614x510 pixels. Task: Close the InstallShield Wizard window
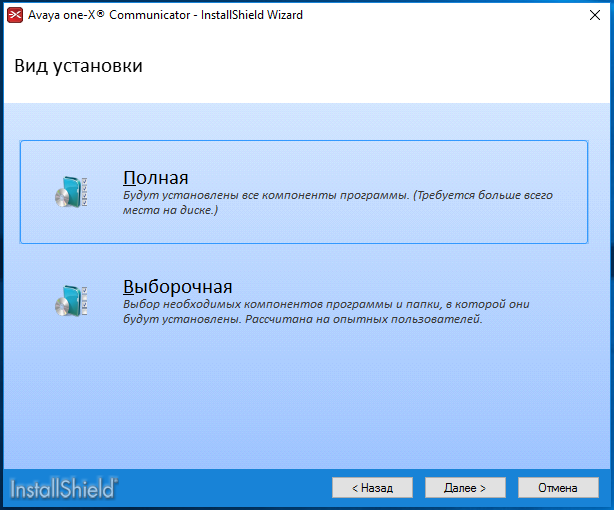[x=595, y=15]
